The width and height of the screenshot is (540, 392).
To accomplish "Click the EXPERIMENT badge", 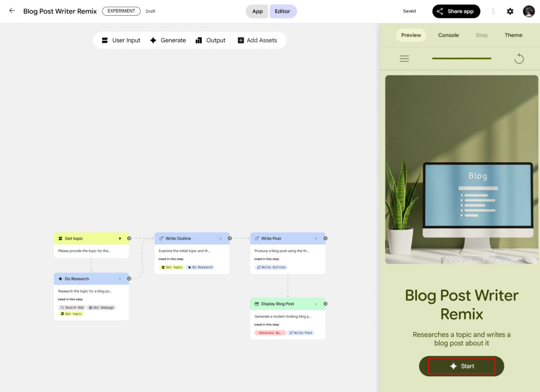I will [121, 11].
